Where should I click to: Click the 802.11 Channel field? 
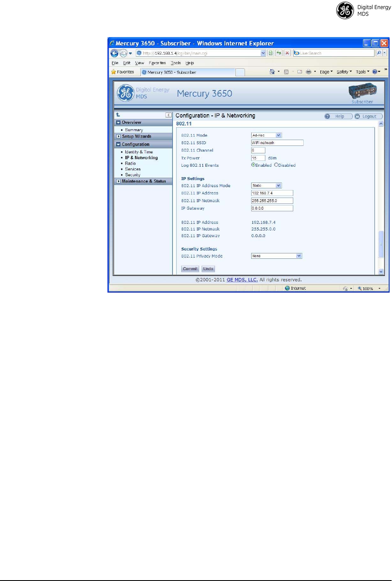pyautogui.click(x=258, y=150)
